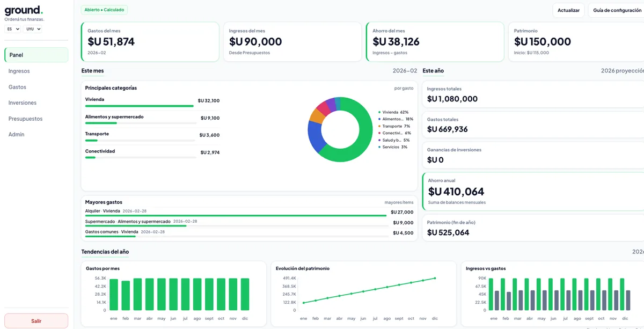Screen dimensions: 644x329
Task: Click the Patrimonio (fin de año) card
Action: (533, 228)
